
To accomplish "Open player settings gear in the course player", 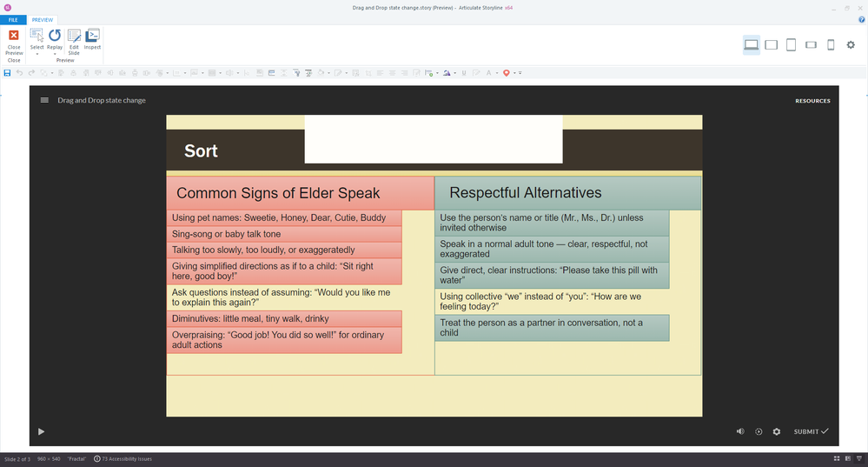I will 777,431.
